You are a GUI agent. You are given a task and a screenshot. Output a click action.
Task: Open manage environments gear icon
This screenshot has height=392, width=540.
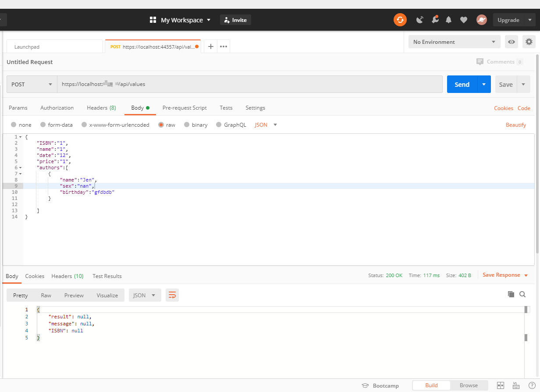click(x=529, y=42)
